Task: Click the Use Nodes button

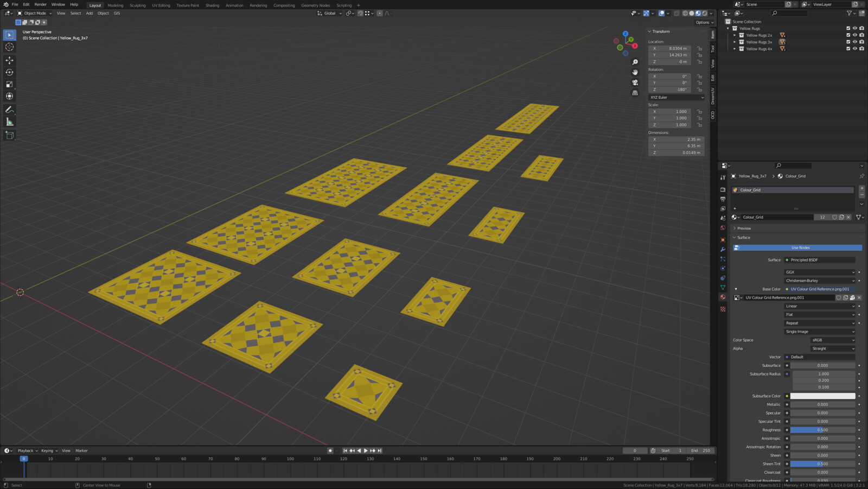Action: click(797, 247)
